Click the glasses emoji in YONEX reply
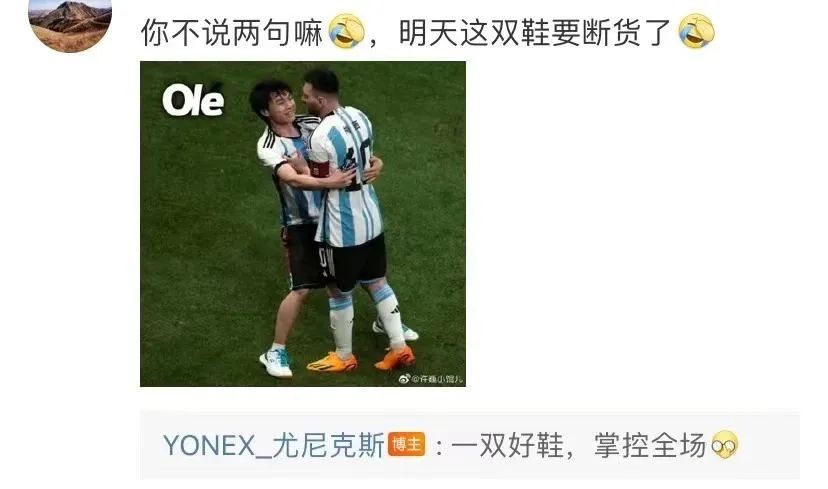Screen dimensions: 828x489 pyautogui.click(x=725, y=445)
